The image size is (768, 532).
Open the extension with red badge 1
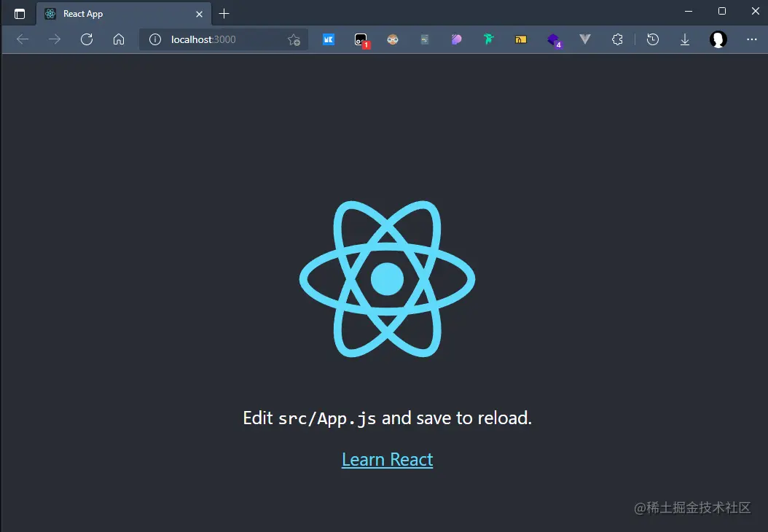[361, 40]
